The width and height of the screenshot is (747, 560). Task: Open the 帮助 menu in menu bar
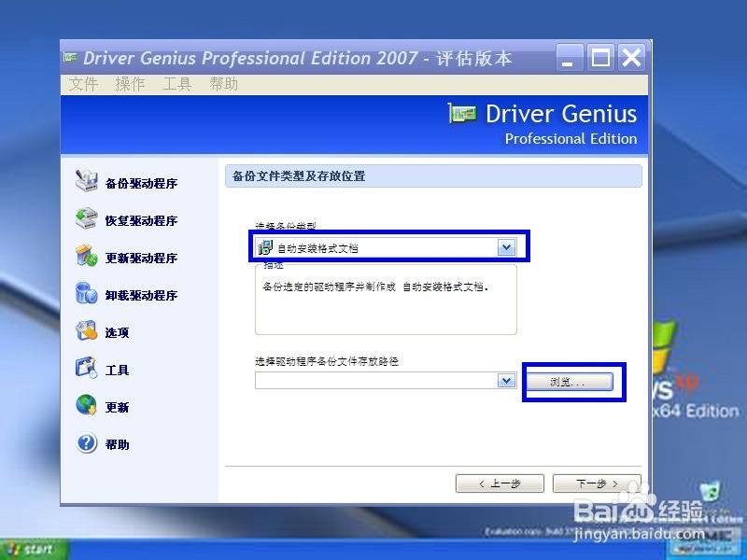point(223,84)
